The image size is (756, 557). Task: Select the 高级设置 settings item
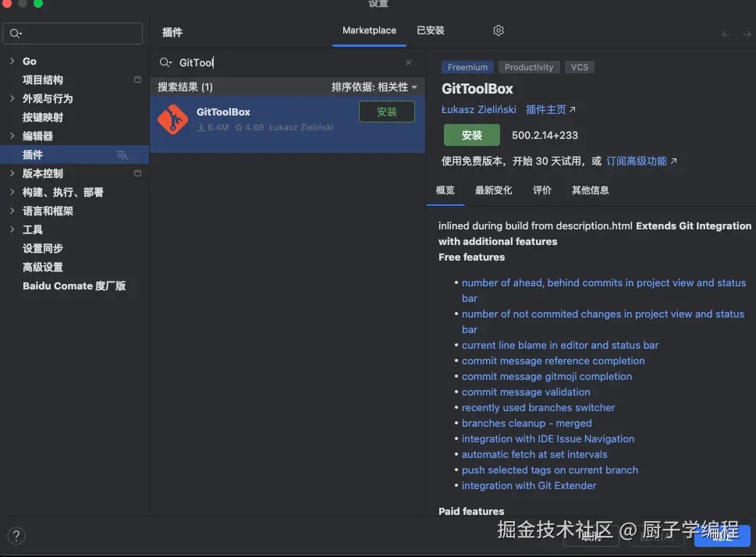click(x=74, y=267)
